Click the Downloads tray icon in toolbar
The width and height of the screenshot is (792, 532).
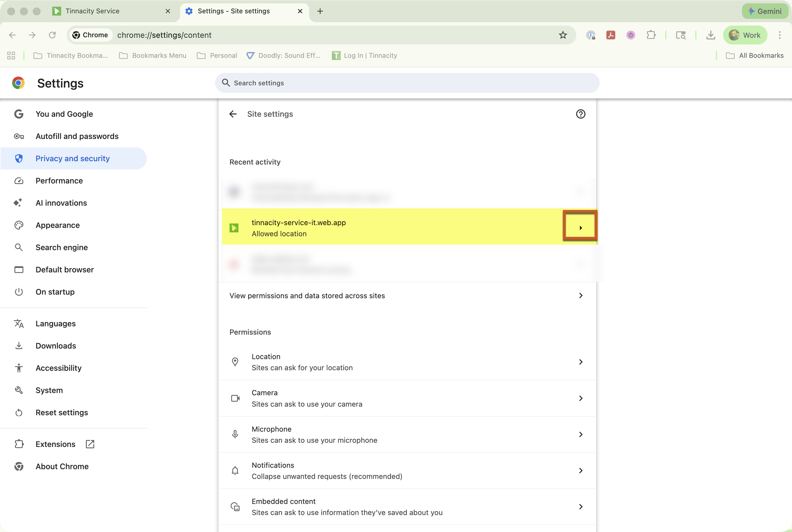point(711,35)
